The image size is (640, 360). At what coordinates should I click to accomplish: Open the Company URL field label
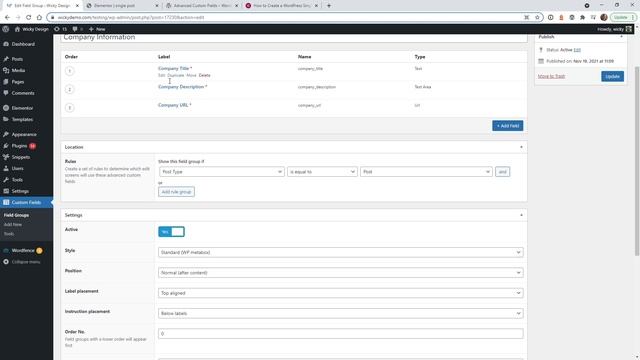coord(173,105)
